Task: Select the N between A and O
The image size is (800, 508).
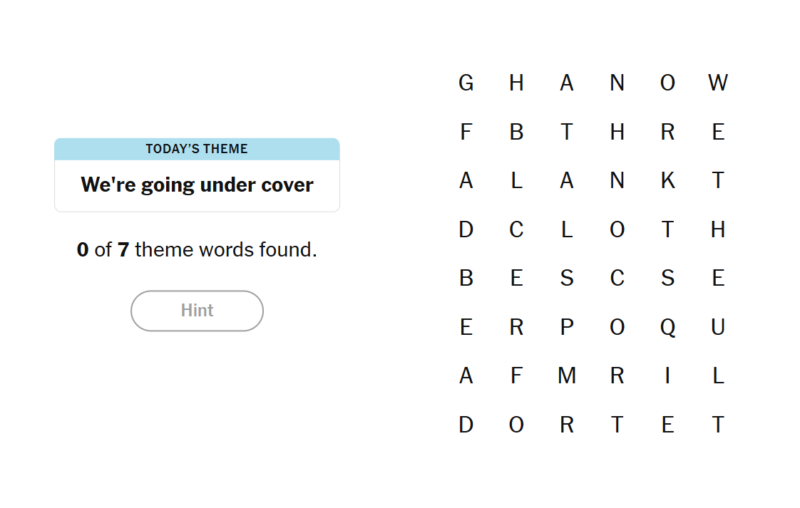Action: pos(617,83)
